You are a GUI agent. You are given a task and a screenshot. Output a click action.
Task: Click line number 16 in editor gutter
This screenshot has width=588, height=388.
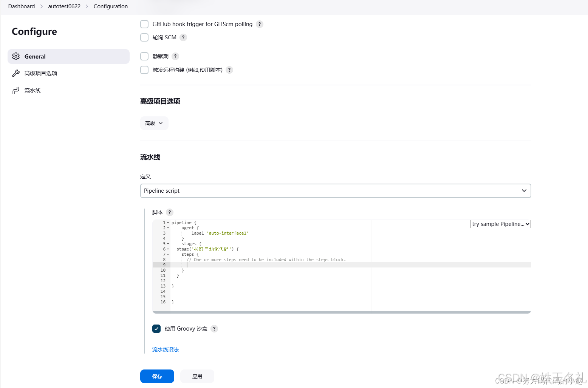point(163,302)
